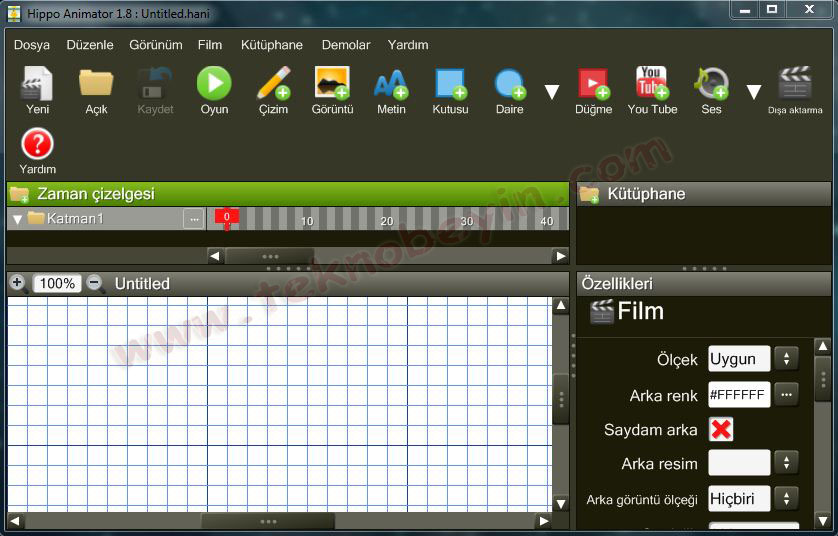This screenshot has width=838, height=536.
Task: Open the Ölçek Uygun dropdown
Action: (786, 359)
